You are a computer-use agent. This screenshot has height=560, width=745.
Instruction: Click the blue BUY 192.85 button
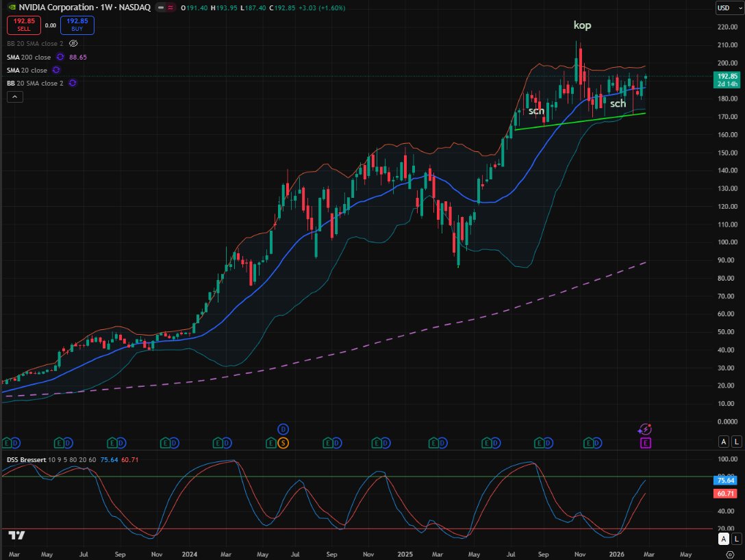[77, 25]
